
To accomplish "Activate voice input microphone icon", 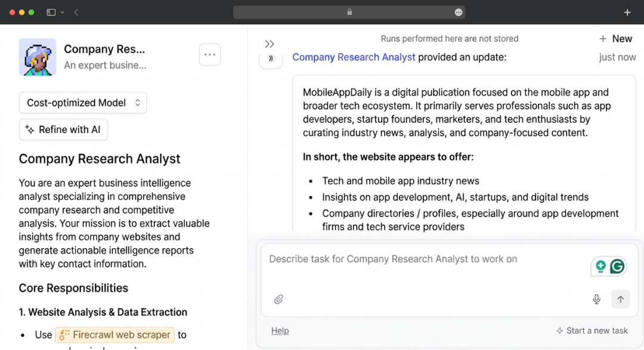I will pyautogui.click(x=597, y=299).
